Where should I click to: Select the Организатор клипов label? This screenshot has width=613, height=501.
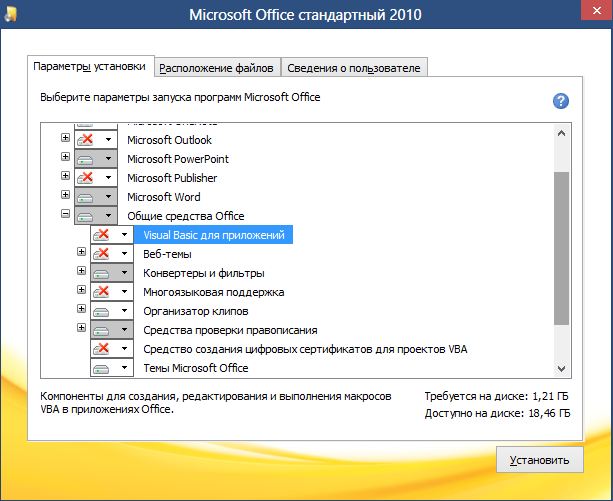coord(195,311)
